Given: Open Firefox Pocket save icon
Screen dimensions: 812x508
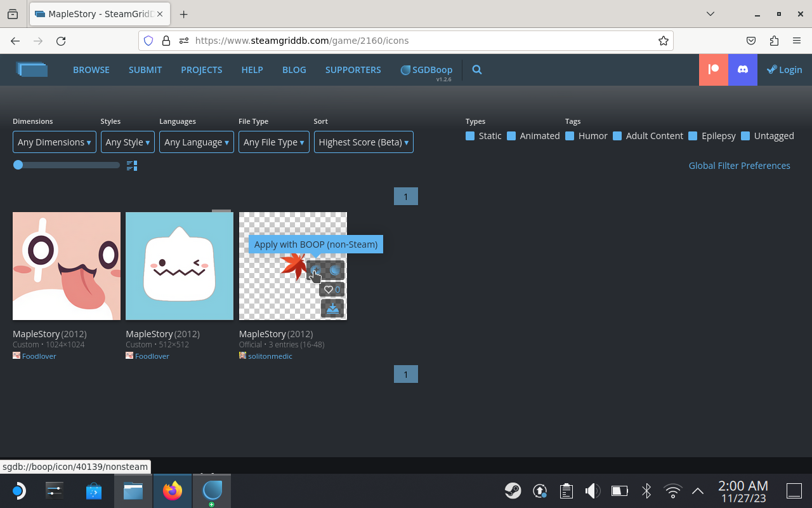Looking at the screenshot, I should [x=751, y=41].
